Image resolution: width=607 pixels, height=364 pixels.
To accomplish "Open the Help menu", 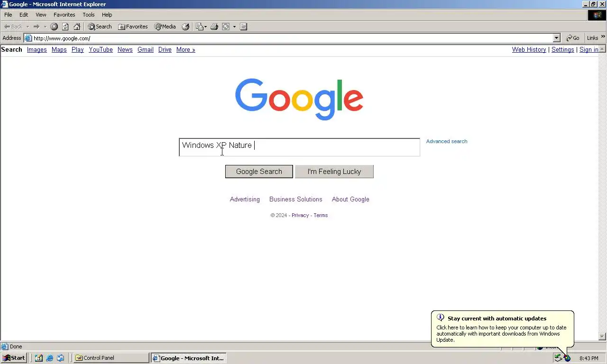I will 107,15.
